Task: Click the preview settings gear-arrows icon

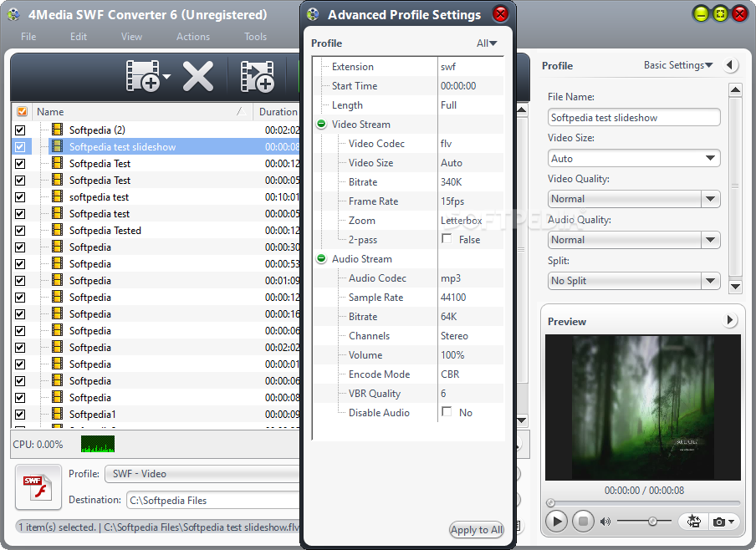Action: pyautogui.click(x=694, y=521)
